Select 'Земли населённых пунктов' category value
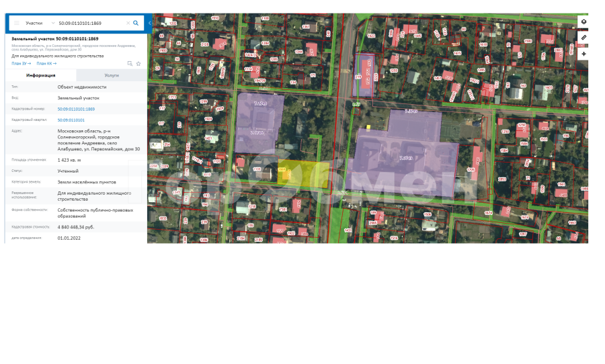The image size is (605, 364). [x=87, y=182]
